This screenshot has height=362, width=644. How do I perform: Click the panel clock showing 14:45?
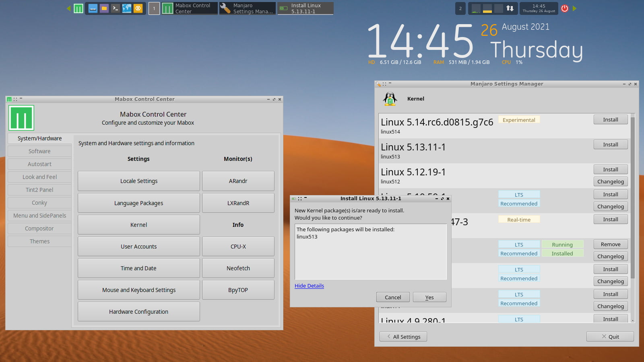(x=539, y=8)
